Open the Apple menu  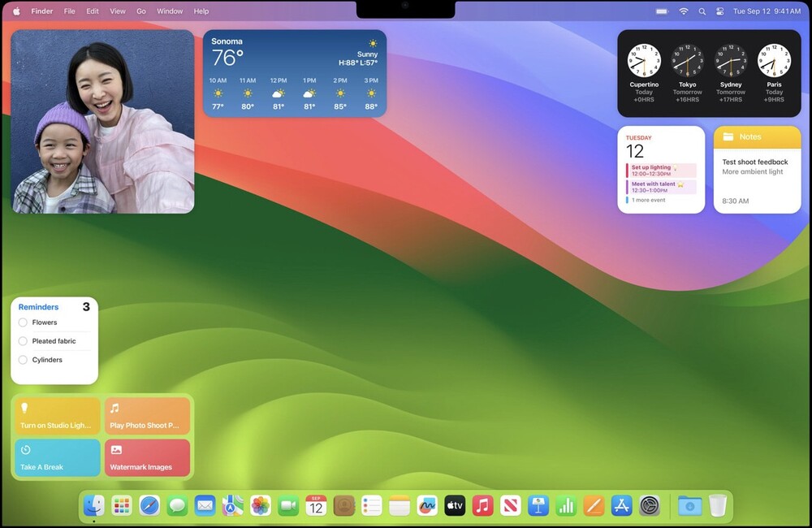[16, 11]
